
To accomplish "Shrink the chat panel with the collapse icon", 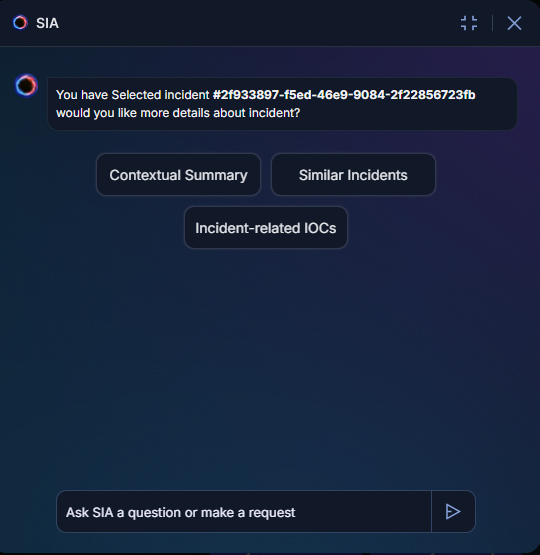I will (x=469, y=23).
